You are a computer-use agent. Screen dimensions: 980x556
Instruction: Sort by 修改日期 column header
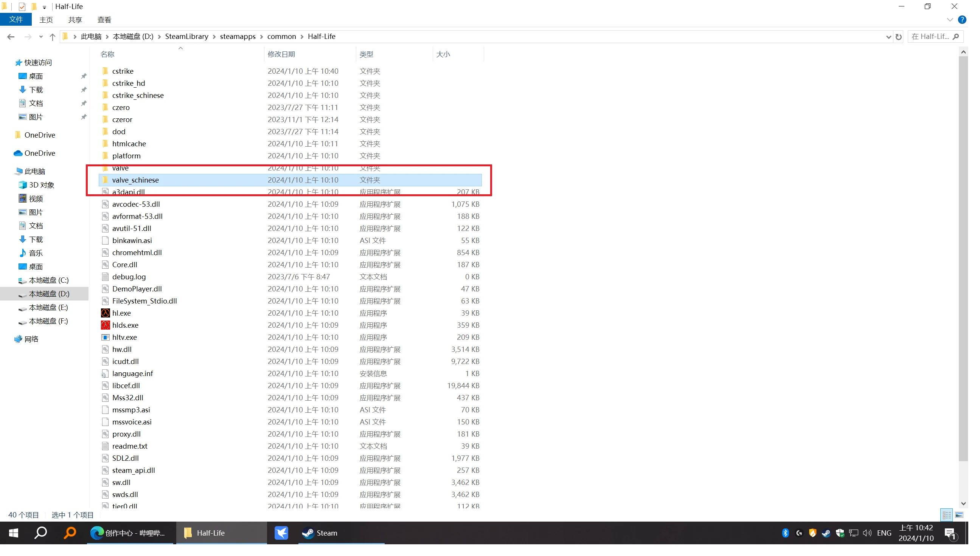[x=281, y=54]
